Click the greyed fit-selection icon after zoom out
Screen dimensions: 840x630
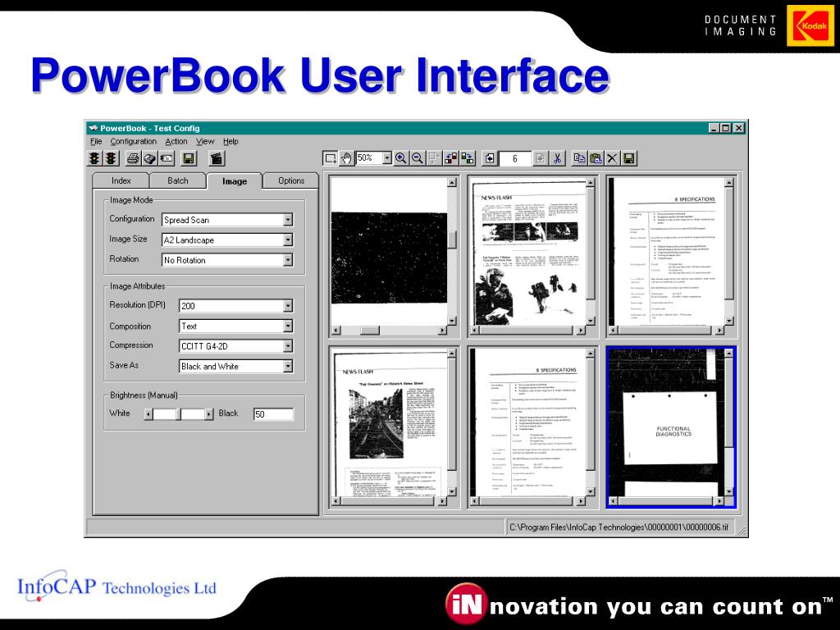click(x=433, y=158)
